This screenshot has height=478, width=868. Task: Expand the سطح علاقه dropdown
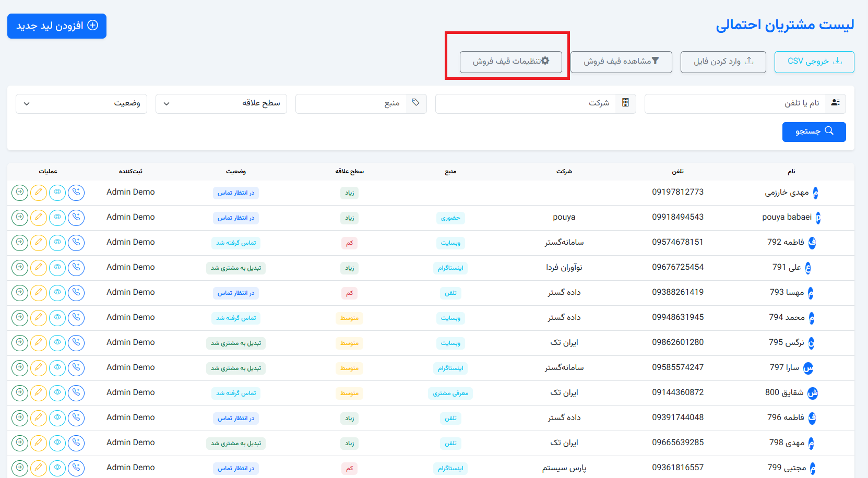click(221, 103)
